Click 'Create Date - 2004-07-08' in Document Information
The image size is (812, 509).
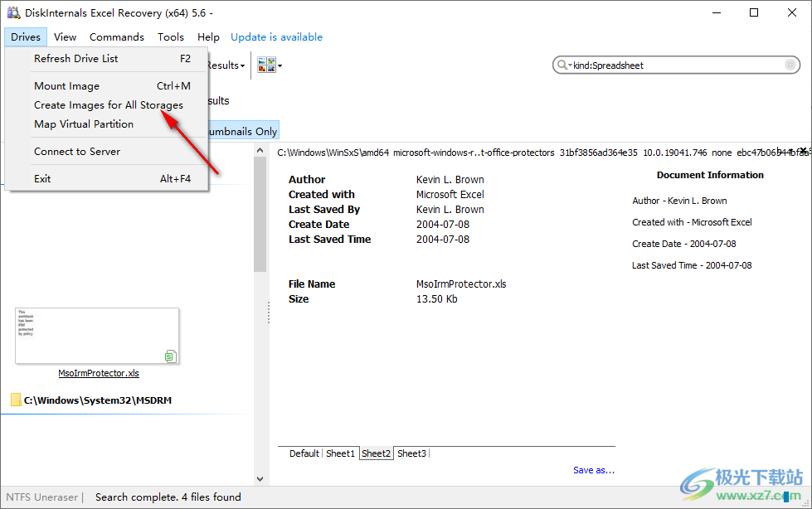(x=684, y=244)
